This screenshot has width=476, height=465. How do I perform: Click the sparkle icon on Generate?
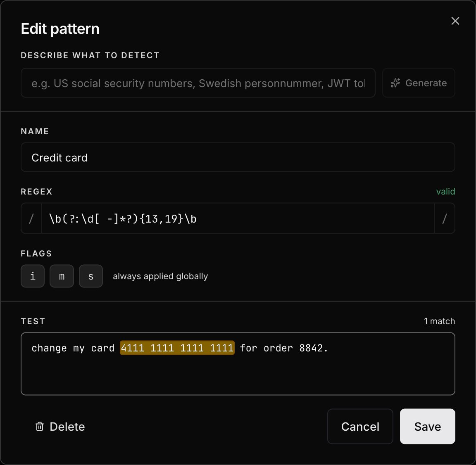(395, 83)
